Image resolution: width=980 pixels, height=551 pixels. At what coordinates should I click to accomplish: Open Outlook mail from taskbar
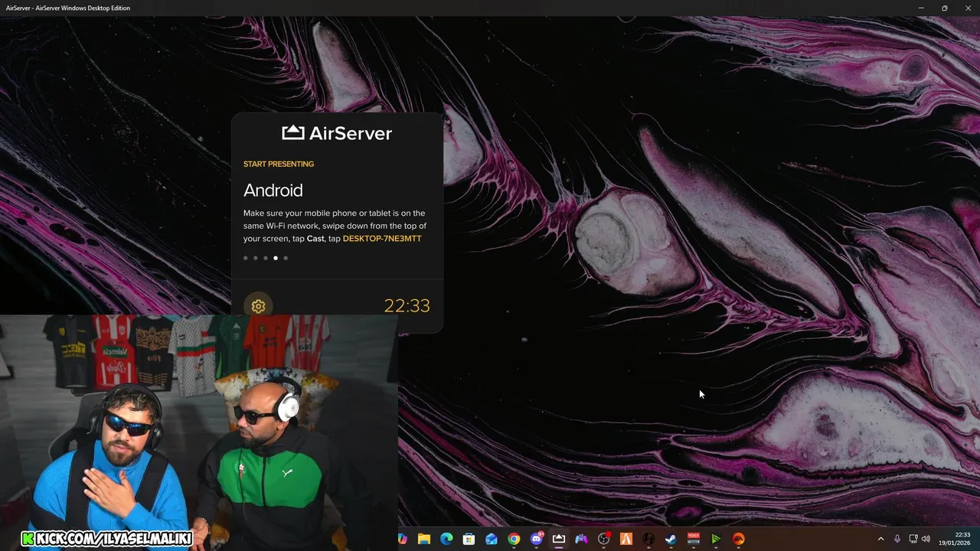[492, 540]
